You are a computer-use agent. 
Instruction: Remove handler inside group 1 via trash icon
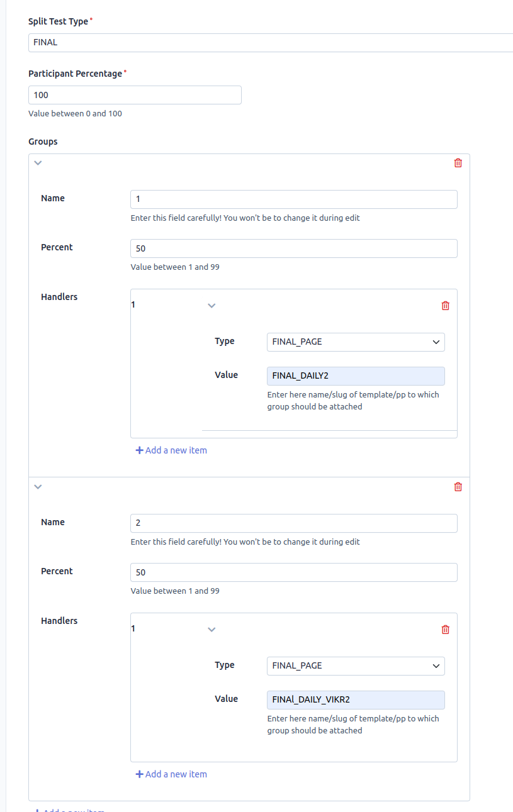[445, 305]
